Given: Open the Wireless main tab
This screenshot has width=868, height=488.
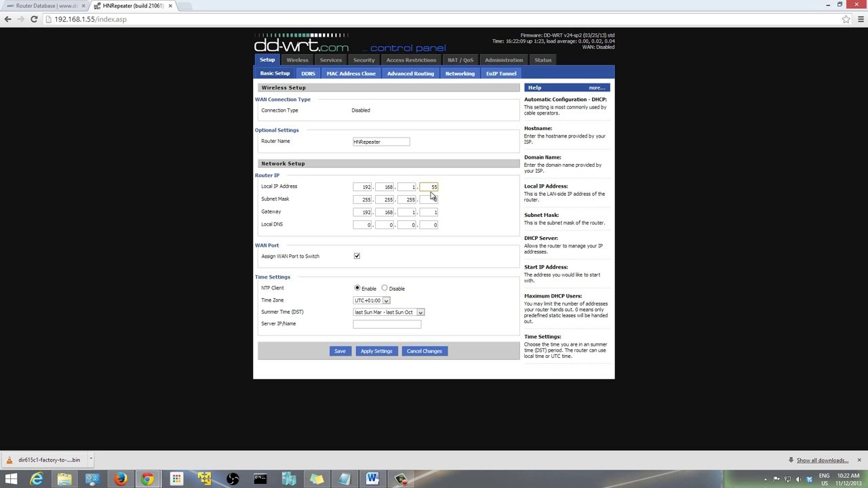Looking at the screenshot, I should pyautogui.click(x=297, y=60).
